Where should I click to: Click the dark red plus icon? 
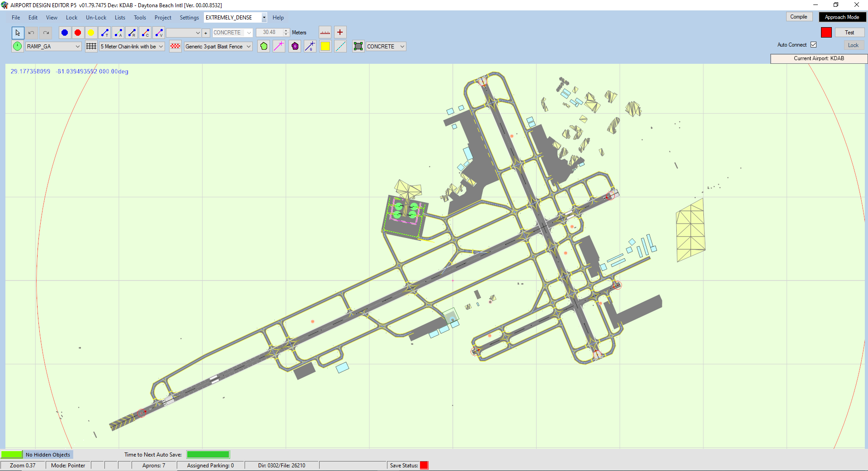340,32
